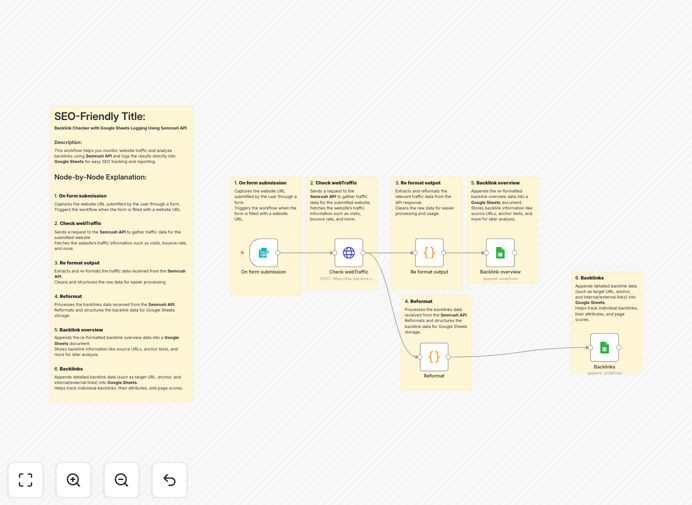Click the '5. Backlink overview' sticky note heading above node
Screen dimensions: 692x505
[495, 183]
